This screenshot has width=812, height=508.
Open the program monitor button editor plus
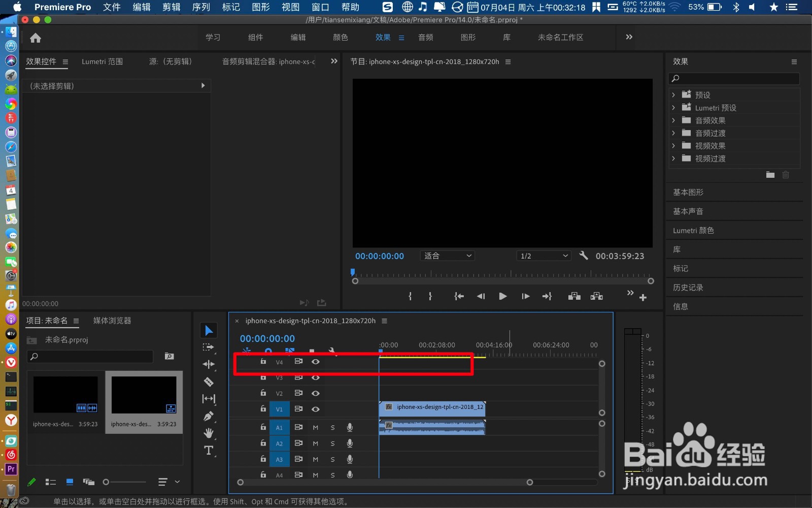pyautogui.click(x=643, y=298)
